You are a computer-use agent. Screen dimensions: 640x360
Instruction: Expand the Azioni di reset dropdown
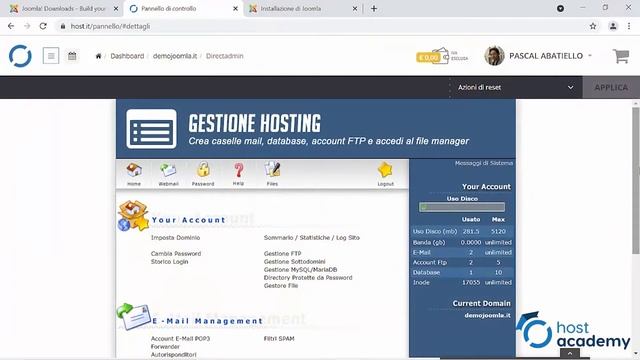point(516,87)
